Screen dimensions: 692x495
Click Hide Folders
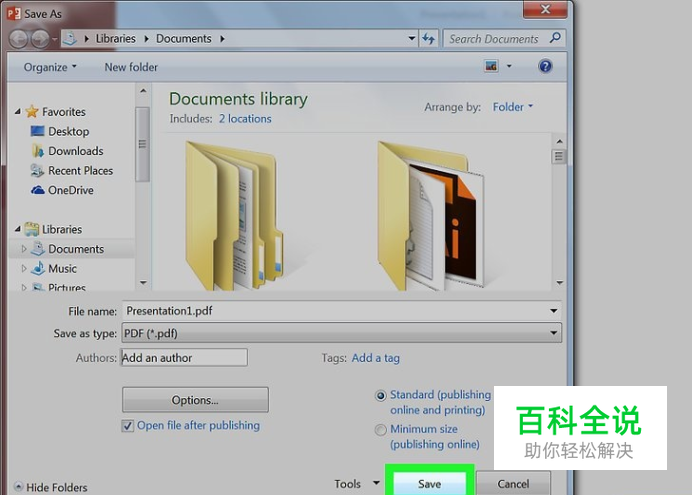pos(56,487)
